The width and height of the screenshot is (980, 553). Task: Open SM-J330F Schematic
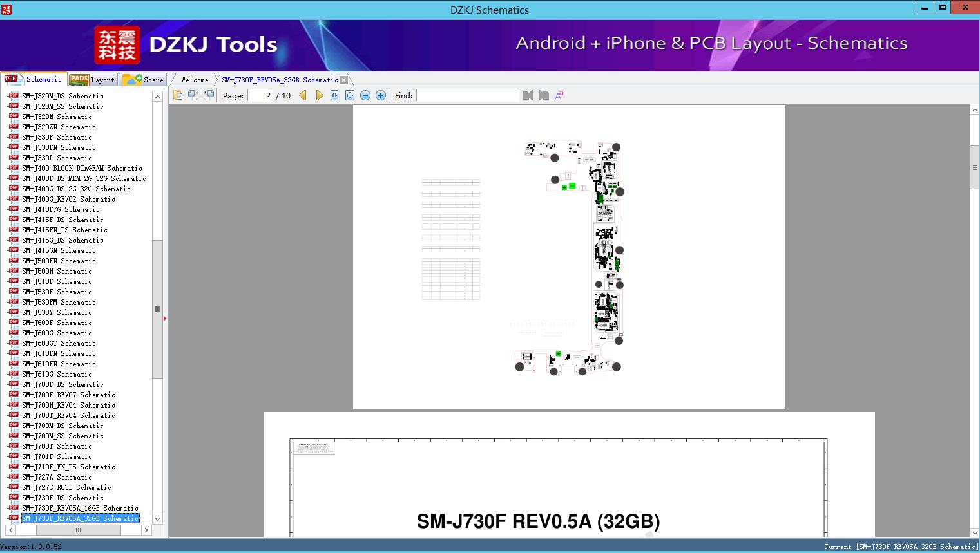pos(57,137)
